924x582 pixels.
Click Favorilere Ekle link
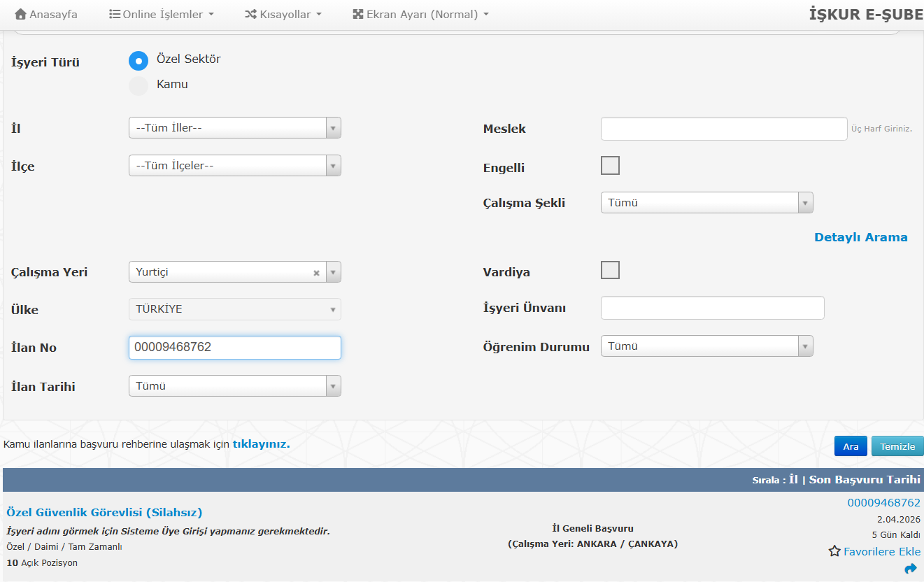[882, 551]
